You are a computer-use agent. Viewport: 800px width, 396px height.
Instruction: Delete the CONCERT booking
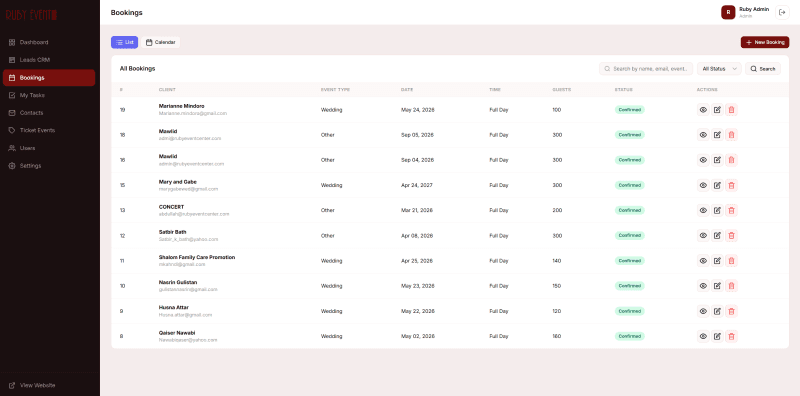(731, 210)
